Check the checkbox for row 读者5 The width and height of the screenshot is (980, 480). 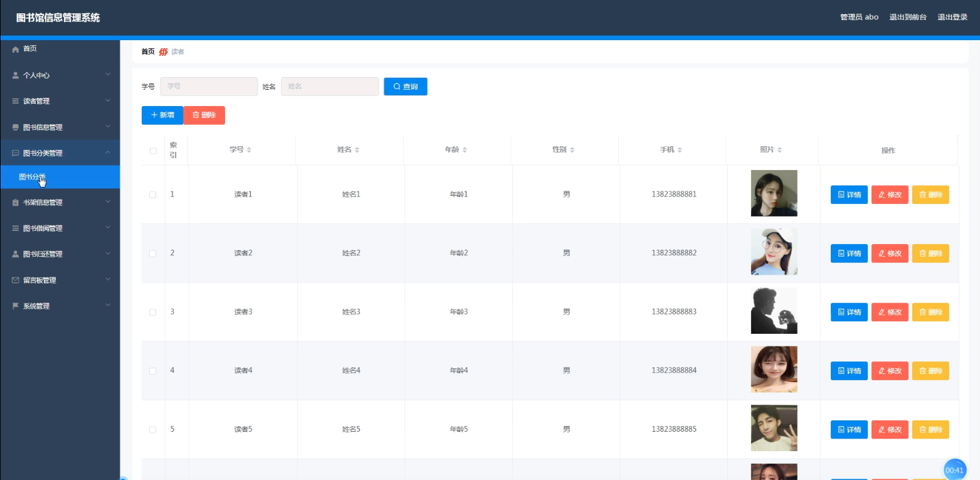(x=153, y=430)
